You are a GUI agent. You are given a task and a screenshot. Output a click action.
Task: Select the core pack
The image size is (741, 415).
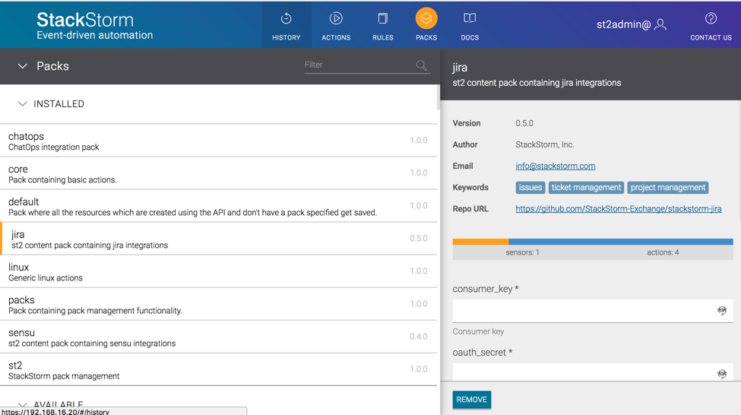(x=218, y=173)
